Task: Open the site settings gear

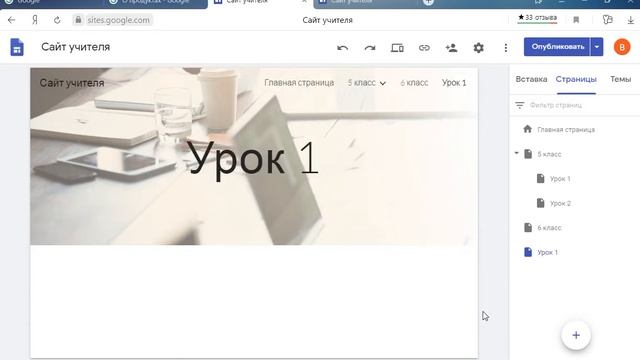Action: tap(478, 48)
